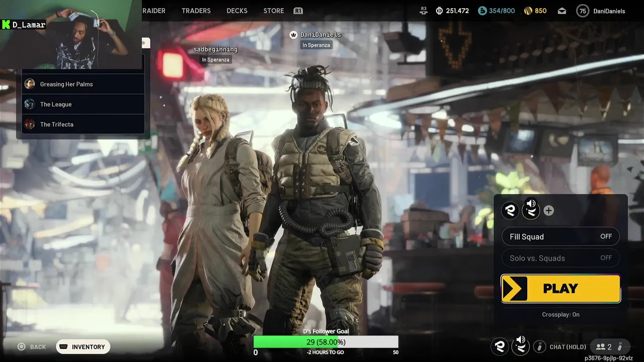Click the coin currency icon beside 251,472
644x362 pixels.
(x=439, y=11)
